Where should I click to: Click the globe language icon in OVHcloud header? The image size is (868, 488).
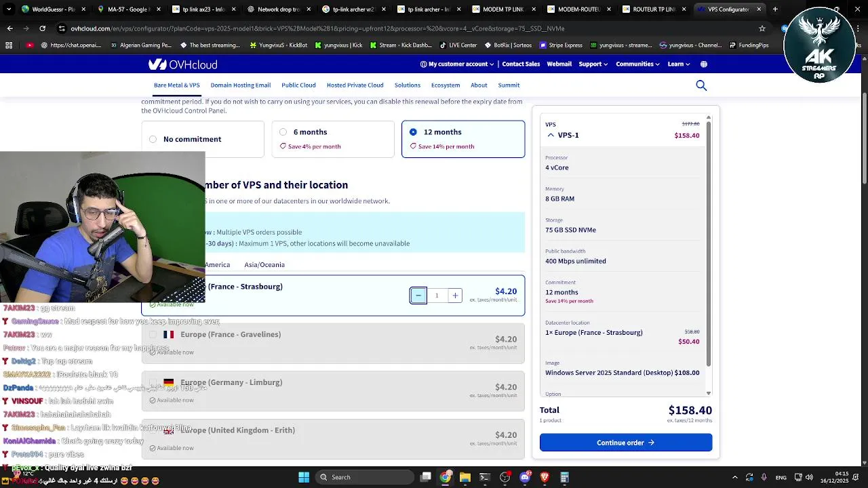pyautogui.click(x=703, y=64)
